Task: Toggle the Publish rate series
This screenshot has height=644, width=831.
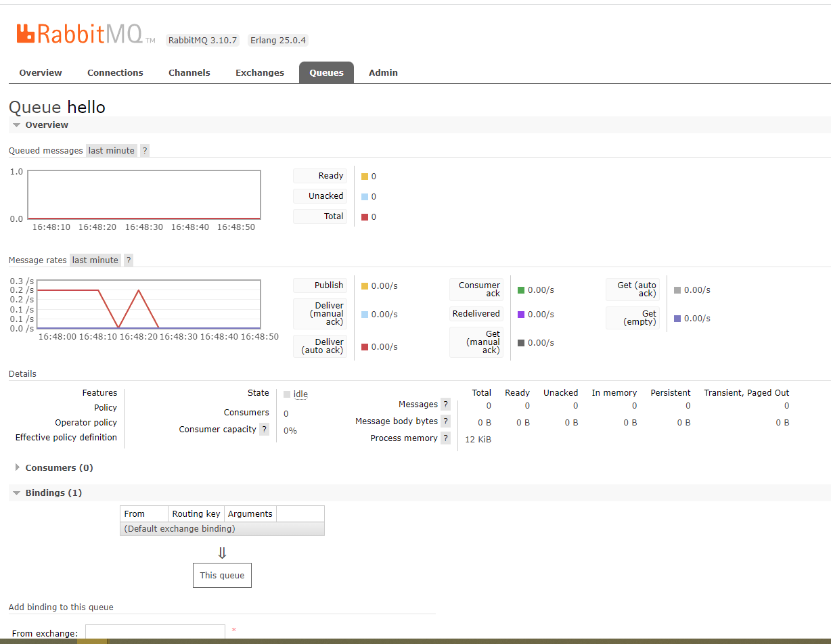Action: 320,285
